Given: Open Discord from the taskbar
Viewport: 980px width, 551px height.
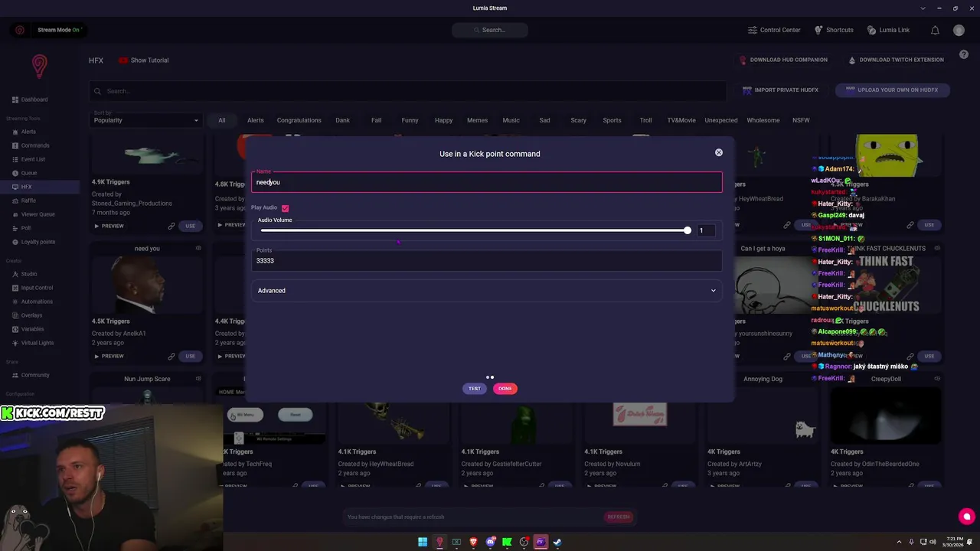Looking at the screenshot, I should click(490, 542).
